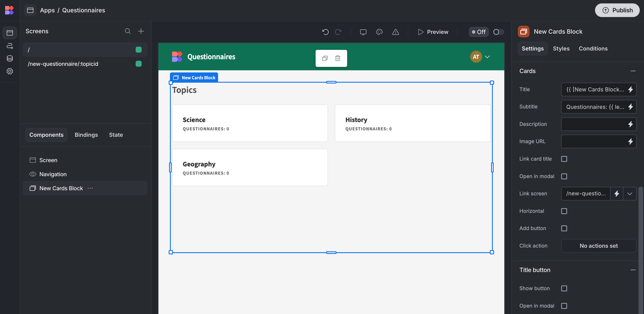Open bindings for the Title field
The height and width of the screenshot is (314, 644).
[630, 89]
